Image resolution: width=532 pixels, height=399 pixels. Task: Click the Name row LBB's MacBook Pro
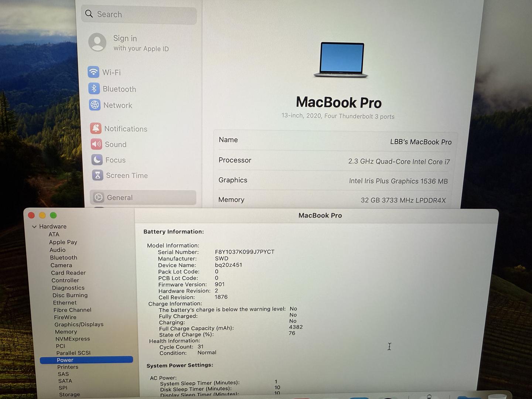335,141
